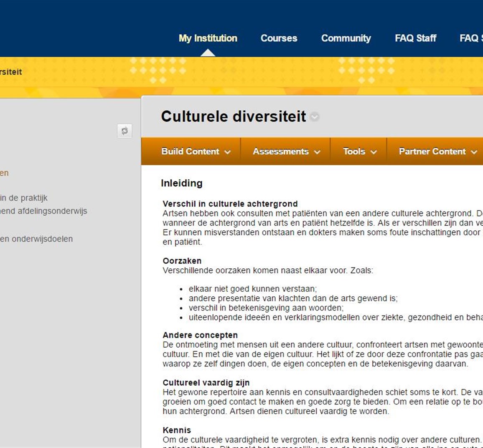Select the topmost sidebar link ending in 'en'
Viewport: 483px width, 448px height.
pyautogui.click(x=4, y=173)
